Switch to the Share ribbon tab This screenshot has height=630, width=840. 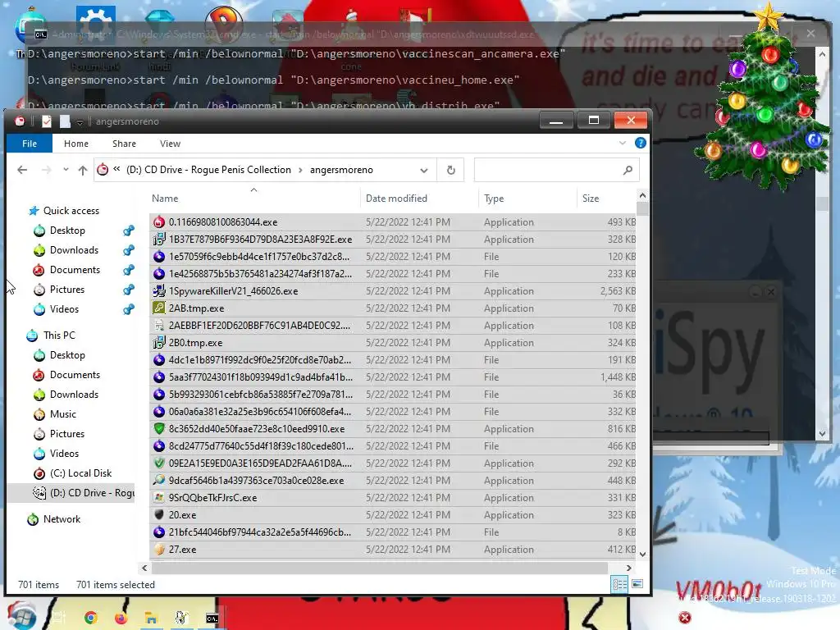click(x=124, y=144)
